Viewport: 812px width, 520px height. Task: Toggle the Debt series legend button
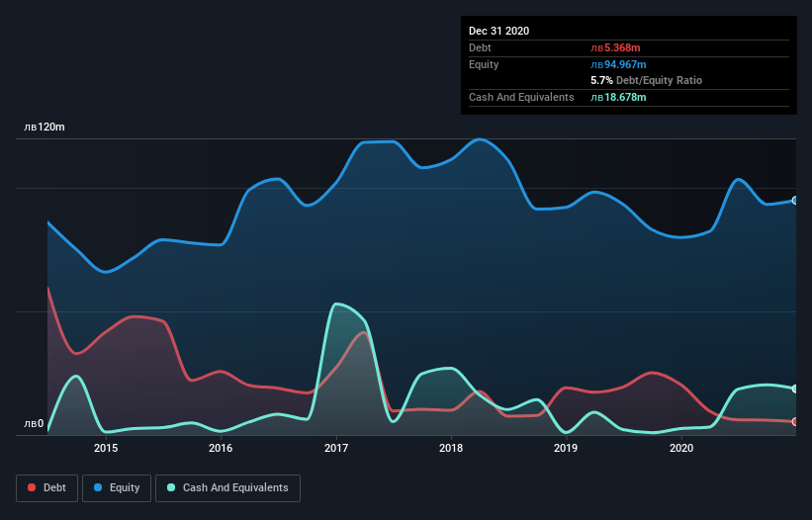click(x=47, y=488)
